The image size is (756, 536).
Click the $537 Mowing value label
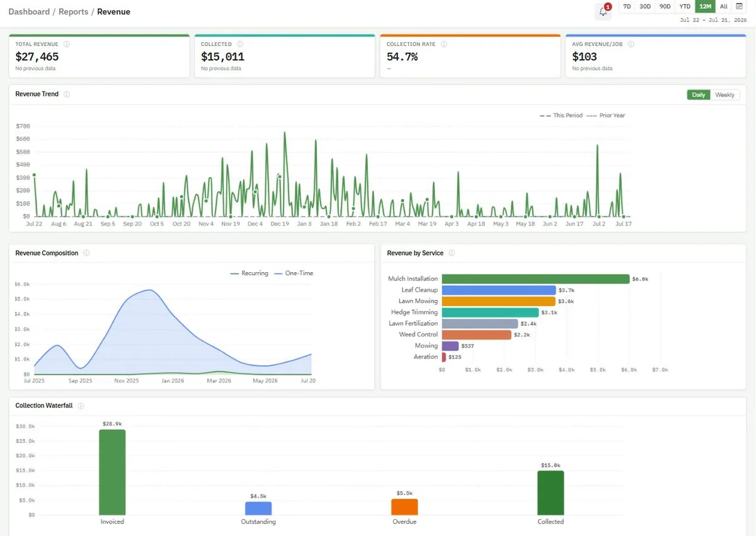point(468,346)
